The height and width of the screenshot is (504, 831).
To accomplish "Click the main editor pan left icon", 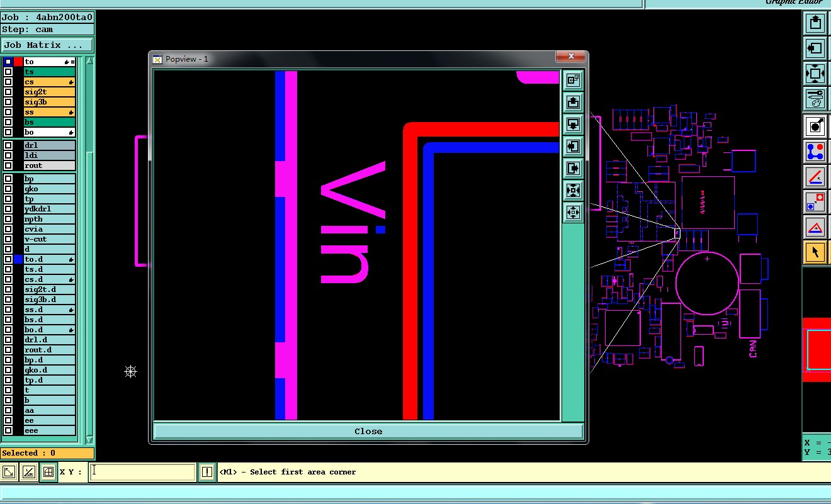I will 815,48.
